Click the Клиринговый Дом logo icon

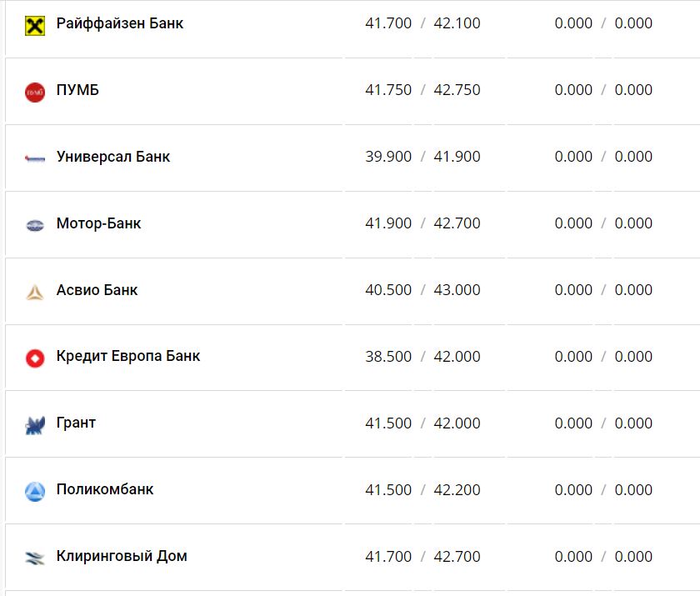[x=34, y=558]
